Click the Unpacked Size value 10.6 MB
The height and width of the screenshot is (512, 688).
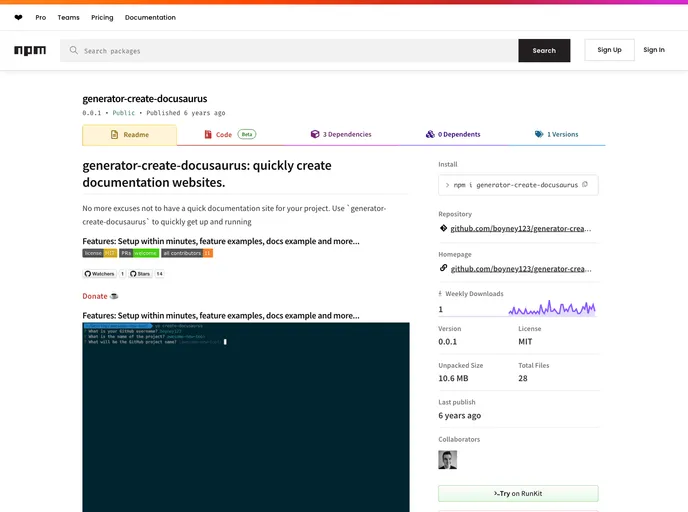[453, 378]
